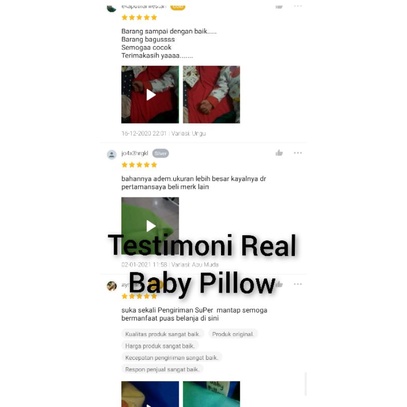View second red blanket baby photo
Screen dimensions: 407x407
click(x=211, y=95)
